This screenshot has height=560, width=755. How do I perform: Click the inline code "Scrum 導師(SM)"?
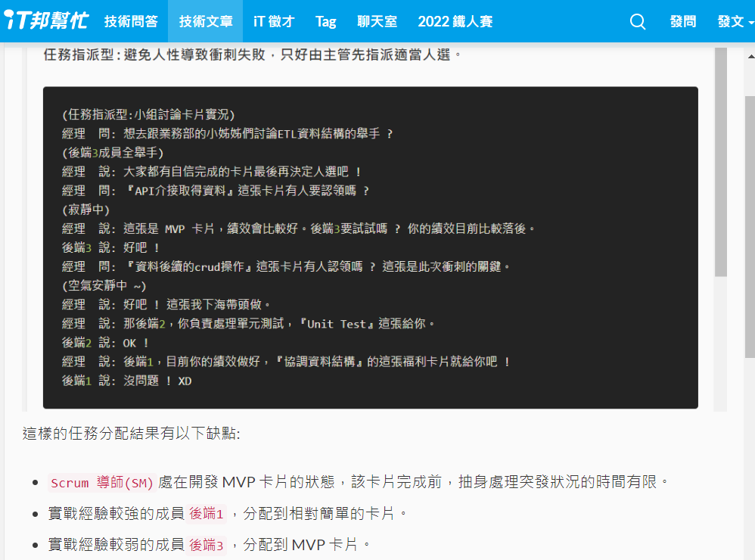[x=102, y=483]
